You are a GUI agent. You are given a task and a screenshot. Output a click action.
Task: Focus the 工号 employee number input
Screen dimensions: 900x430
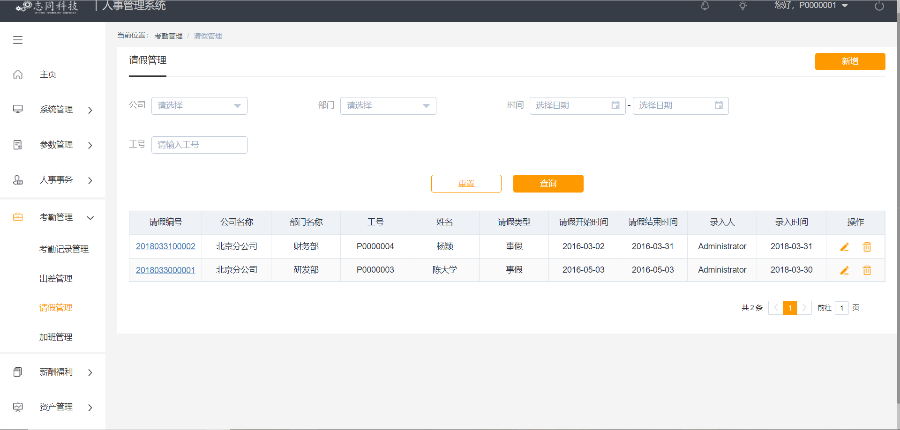coord(199,145)
